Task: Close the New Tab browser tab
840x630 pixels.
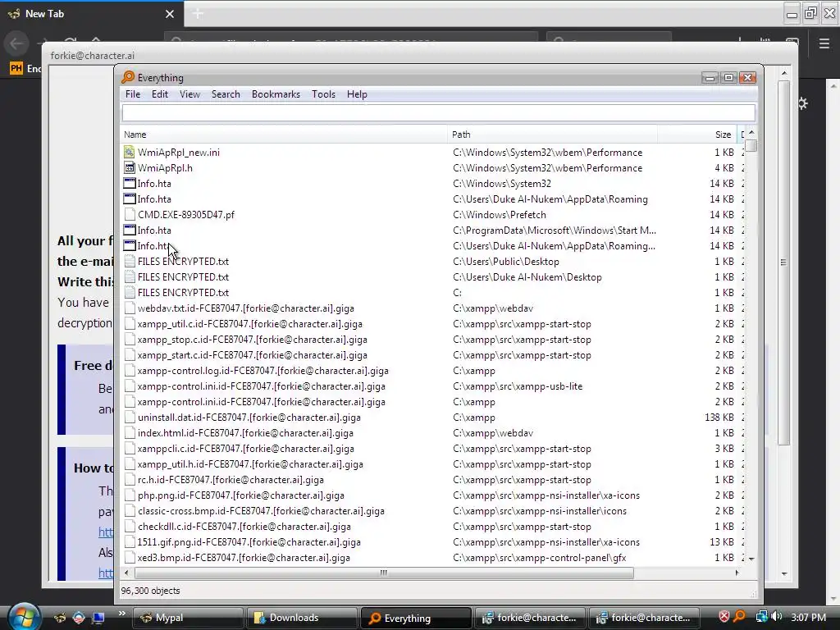Action: [x=169, y=14]
